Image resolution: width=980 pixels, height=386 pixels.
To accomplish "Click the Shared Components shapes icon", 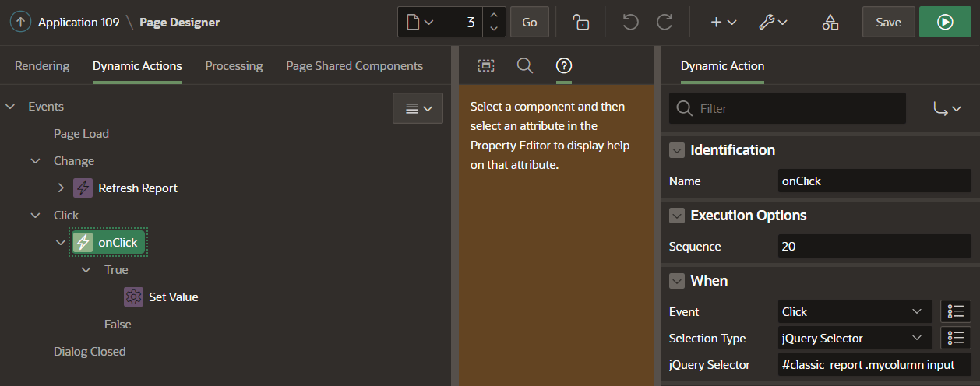I will [x=830, y=23].
